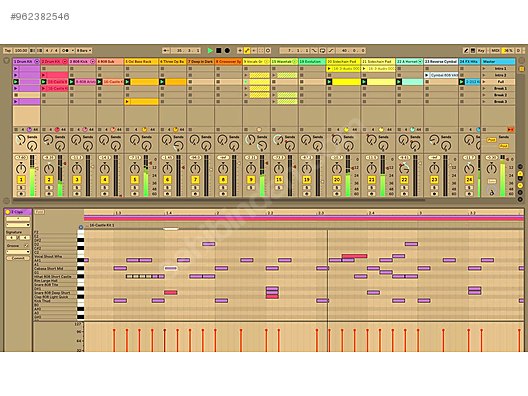The image size is (528, 396).
Task: Arm track 7 for recording
Action: click(195, 194)
